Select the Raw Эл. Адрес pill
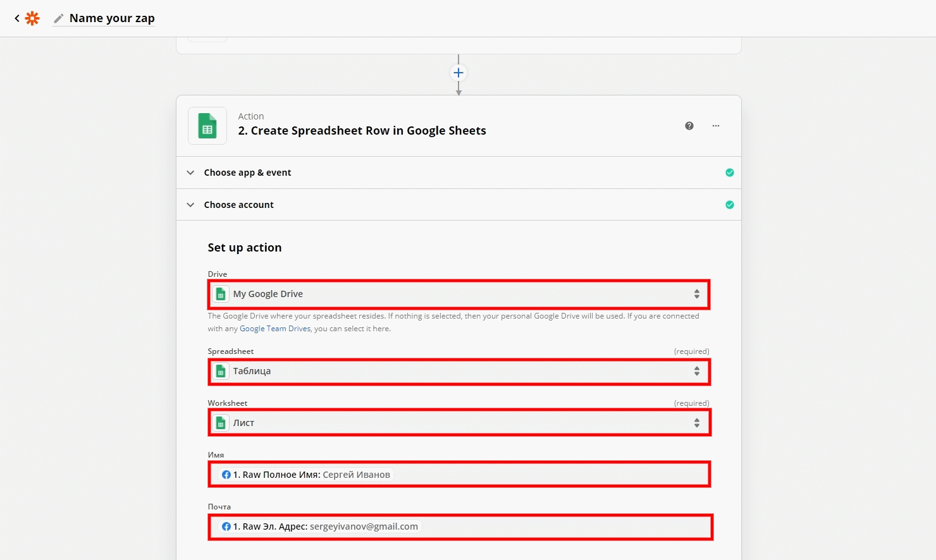The height and width of the screenshot is (560, 936). (320, 527)
